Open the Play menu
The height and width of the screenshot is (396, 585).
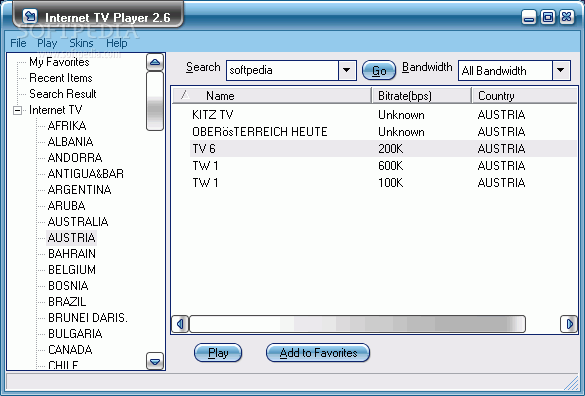pyautogui.click(x=47, y=43)
